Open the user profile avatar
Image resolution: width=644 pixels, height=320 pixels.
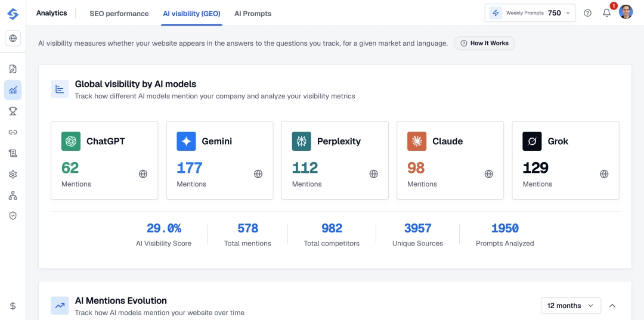[626, 12]
